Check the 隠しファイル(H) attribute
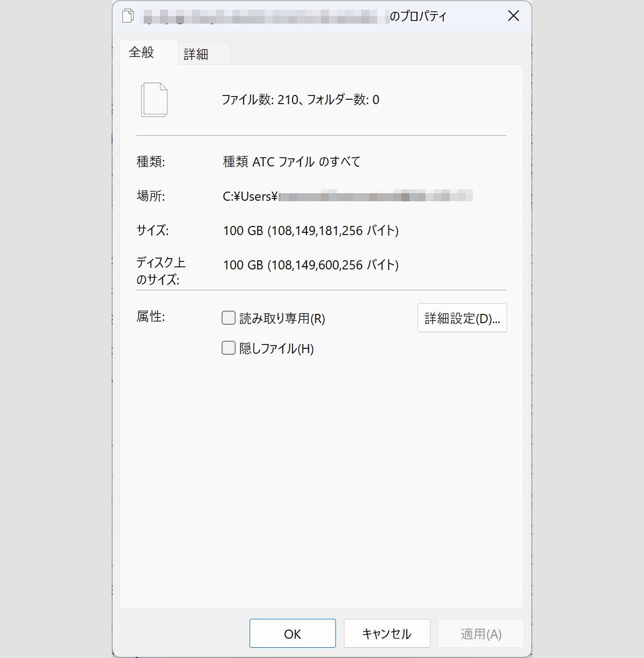The height and width of the screenshot is (658, 644). pos(228,348)
